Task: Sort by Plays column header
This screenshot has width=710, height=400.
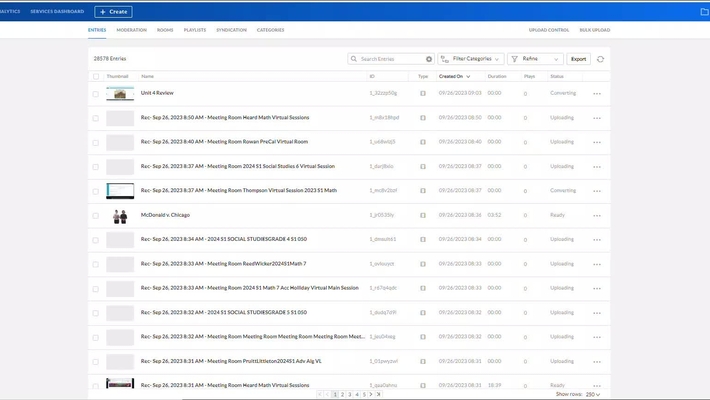Action: (529, 77)
